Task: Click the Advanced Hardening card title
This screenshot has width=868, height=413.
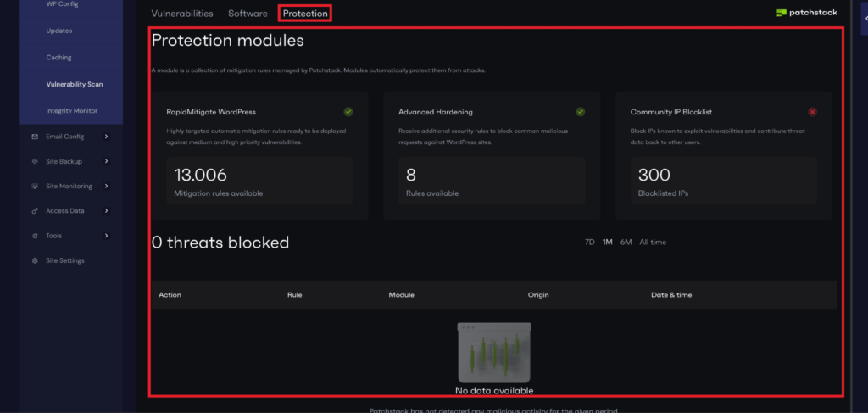Action: click(x=436, y=112)
